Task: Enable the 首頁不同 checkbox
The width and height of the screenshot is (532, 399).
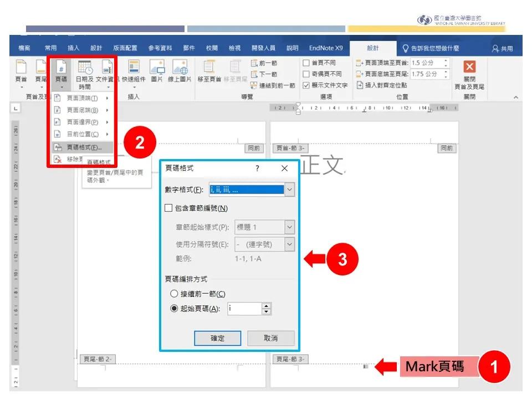Action: [305, 62]
